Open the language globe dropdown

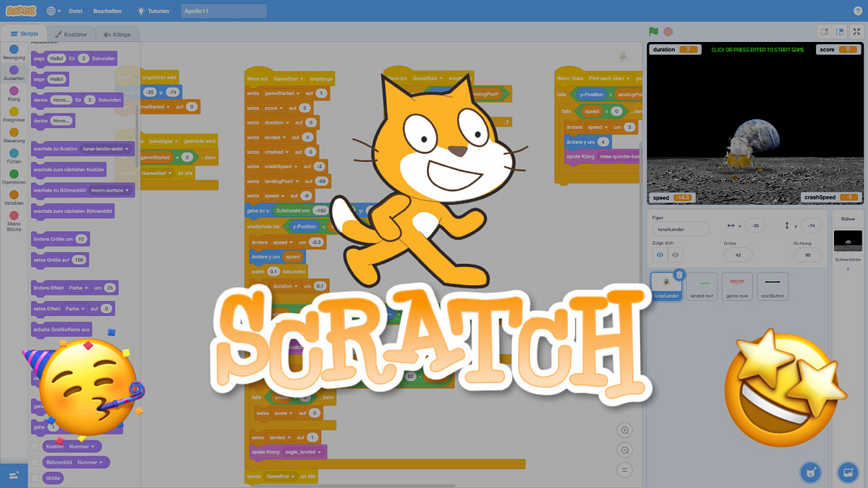(54, 11)
